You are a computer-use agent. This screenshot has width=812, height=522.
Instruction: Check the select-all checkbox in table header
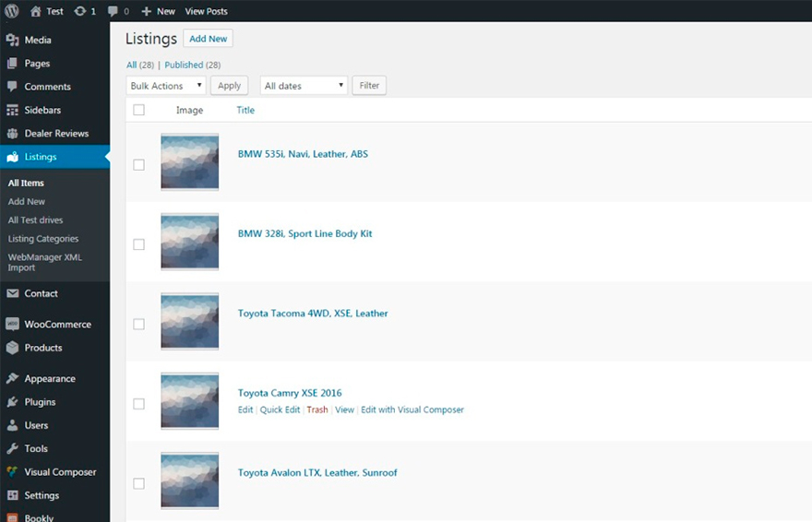click(x=139, y=111)
